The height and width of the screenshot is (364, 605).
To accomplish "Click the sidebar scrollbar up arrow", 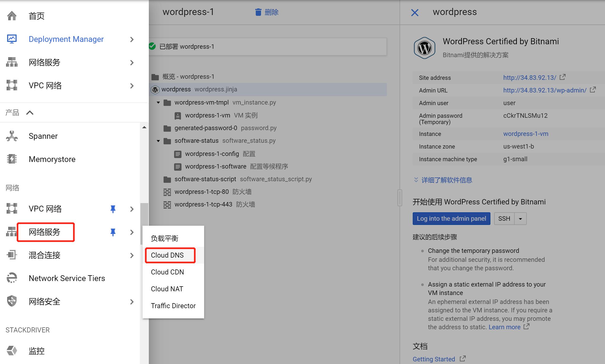I will click(144, 127).
